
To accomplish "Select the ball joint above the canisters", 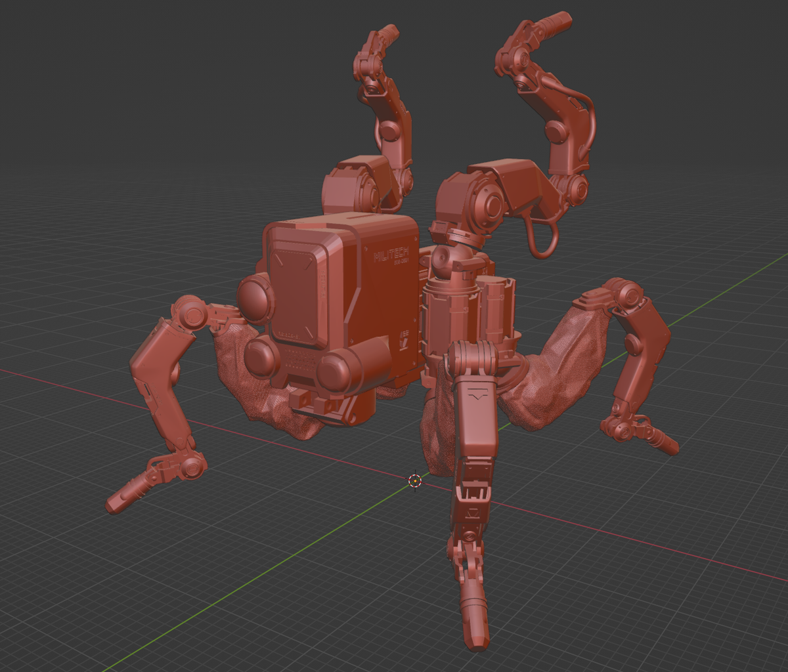I will [449, 259].
